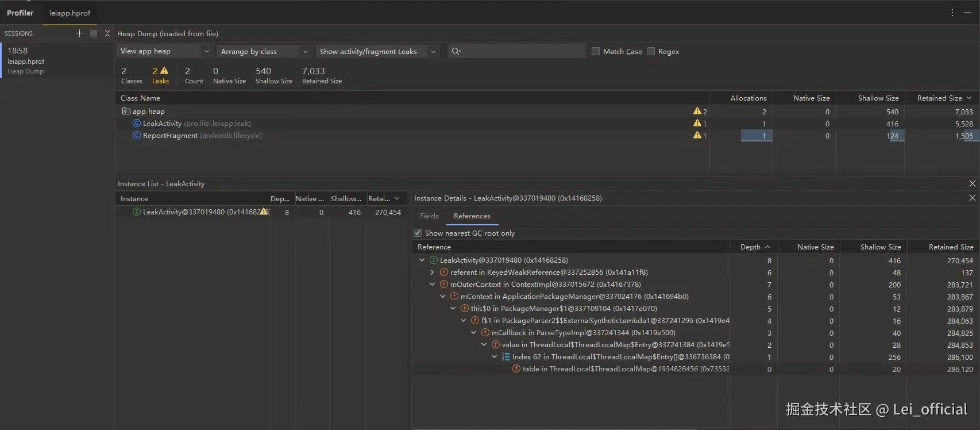Screen dimensions: 980x430
Task: Open the profiler more options menu
Action: [952, 13]
